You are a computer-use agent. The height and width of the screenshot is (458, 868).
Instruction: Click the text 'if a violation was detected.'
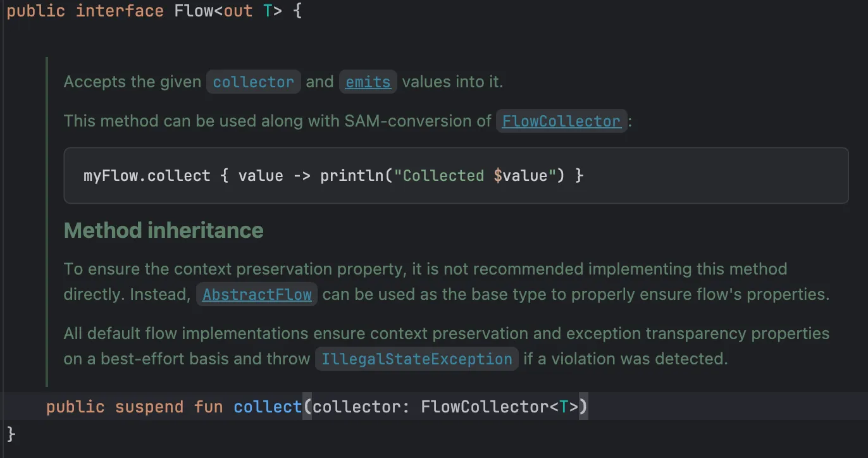click(x=625, y=359)
